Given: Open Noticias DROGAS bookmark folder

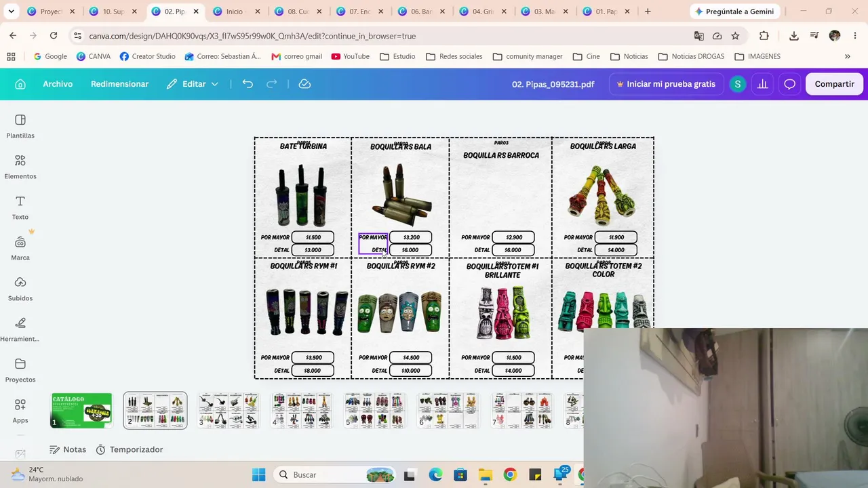Looking at the screenshot, I should pyautogui.click(x=692, y=56).
